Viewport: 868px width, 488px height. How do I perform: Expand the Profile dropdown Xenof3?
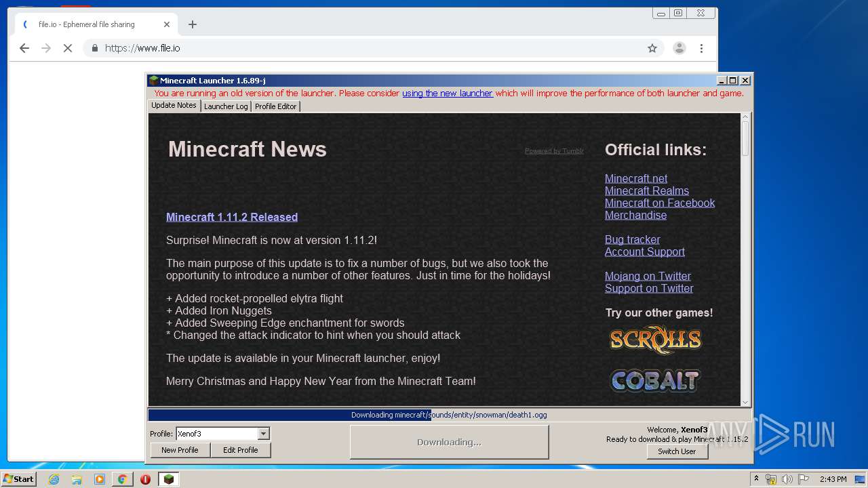(x=264, y=434)
